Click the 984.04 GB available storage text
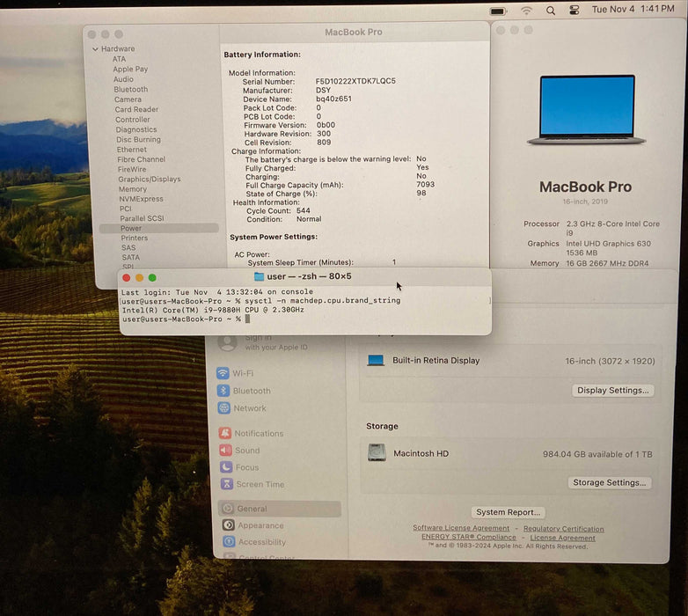 (597, 454)
